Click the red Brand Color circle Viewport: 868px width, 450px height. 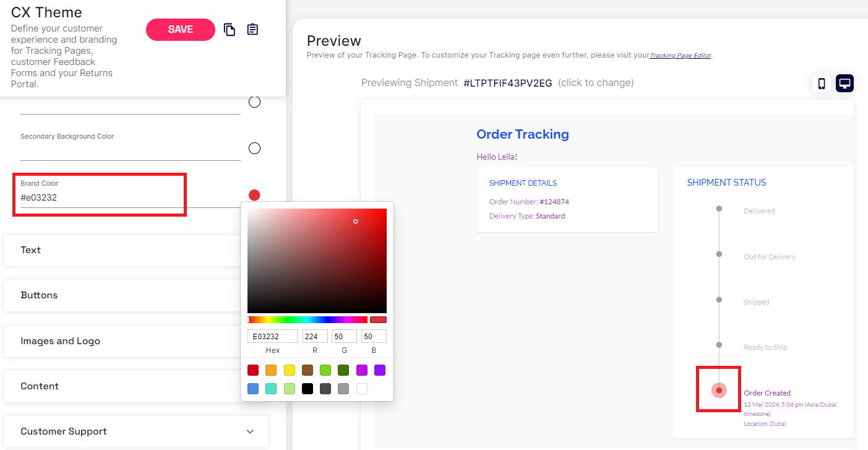tap(254, 195)
